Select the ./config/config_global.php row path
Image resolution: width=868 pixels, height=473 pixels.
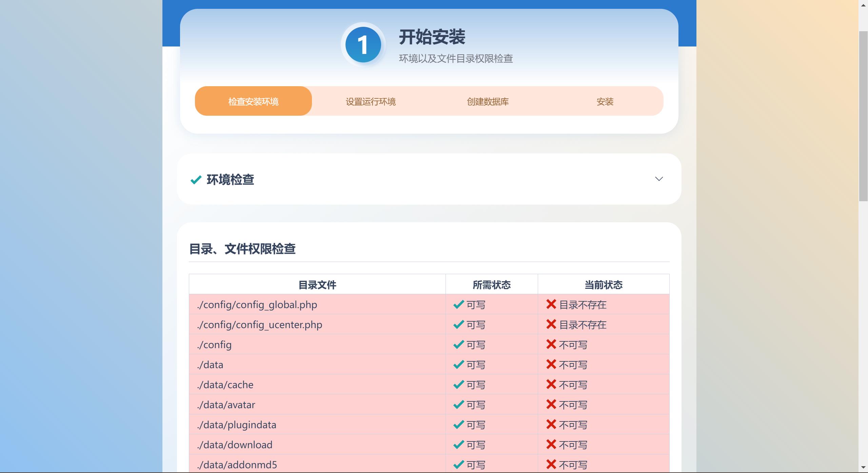click(257, 304)
